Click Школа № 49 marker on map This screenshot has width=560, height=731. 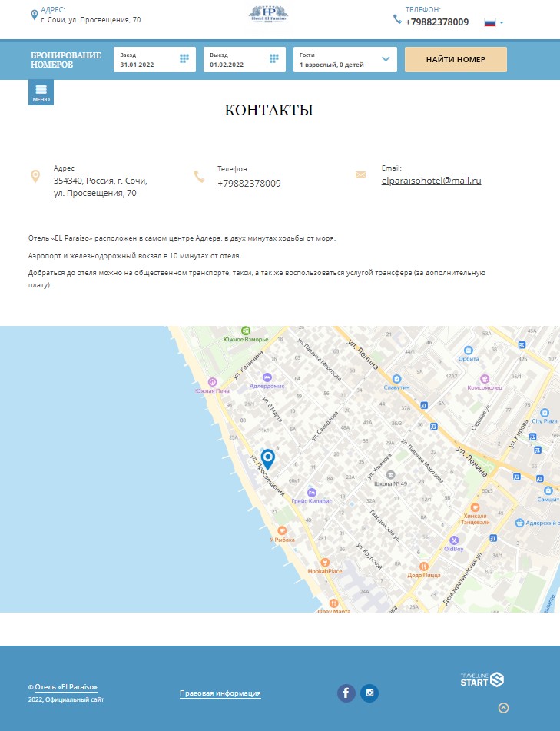coord(390,475)
